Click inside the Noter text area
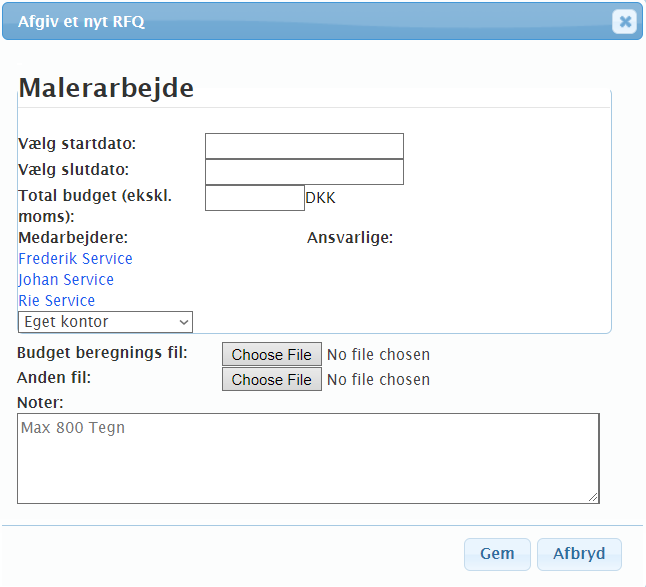 click(307, 458)
